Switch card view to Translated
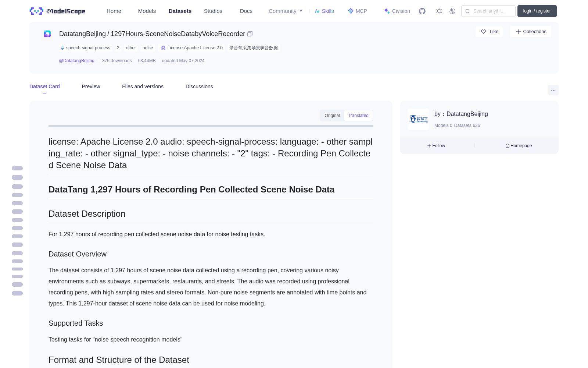This screenshot has width=588, height=368. pyautogui.click(x=358, y=116)
